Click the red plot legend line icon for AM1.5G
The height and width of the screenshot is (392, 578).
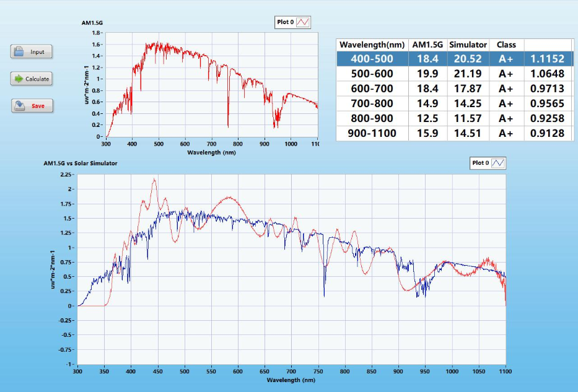coord(303,22)
